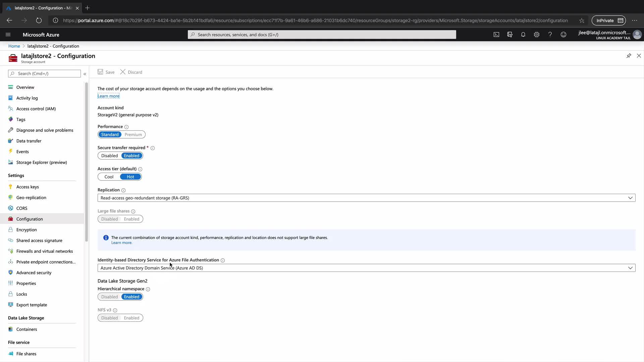This screenshot has width=644, height=362.
Task: Pin the Configuration blade to dashboard
Action: pos(629,56)
